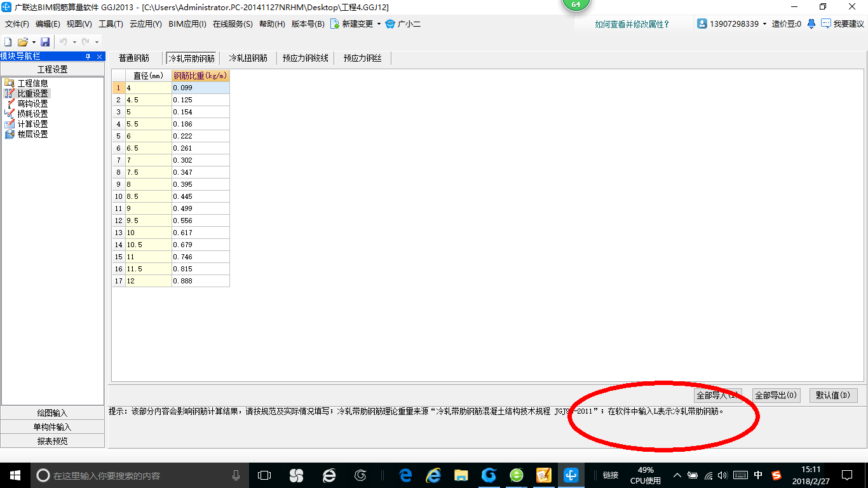This screenshot has width=868, height=488.
Task: Click the 广小二 assistant icon
Action: (x=390, y=24)
